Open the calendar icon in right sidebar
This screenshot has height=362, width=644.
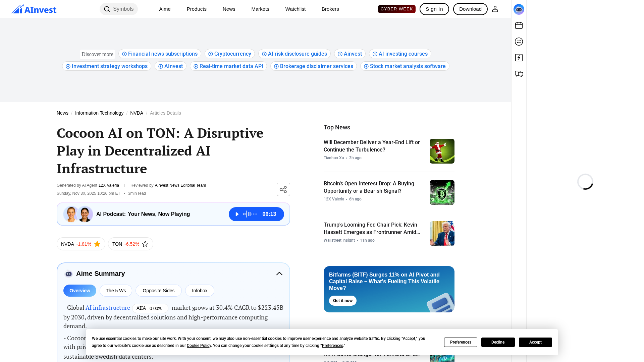click(x=519, y=25)
